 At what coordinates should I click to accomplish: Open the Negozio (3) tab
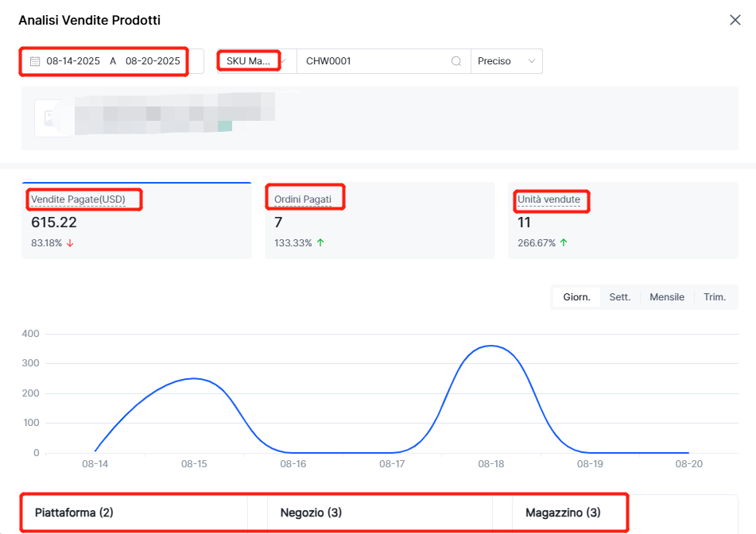tap(311, 513)
